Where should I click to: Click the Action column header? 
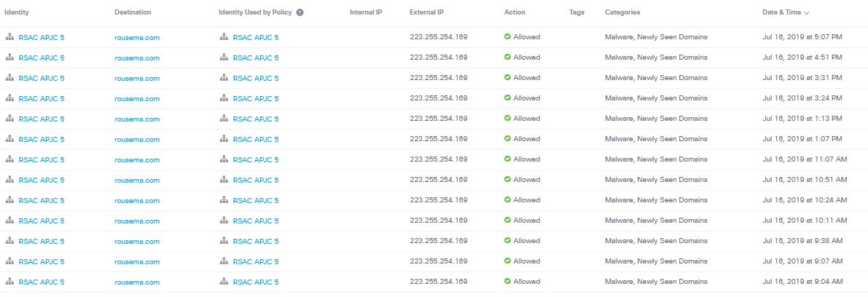515,12
